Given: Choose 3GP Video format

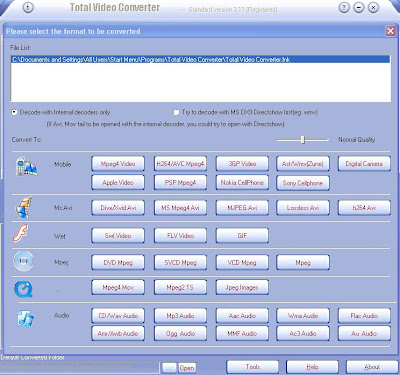Looking at the screenshot, I should coord(242,164).
